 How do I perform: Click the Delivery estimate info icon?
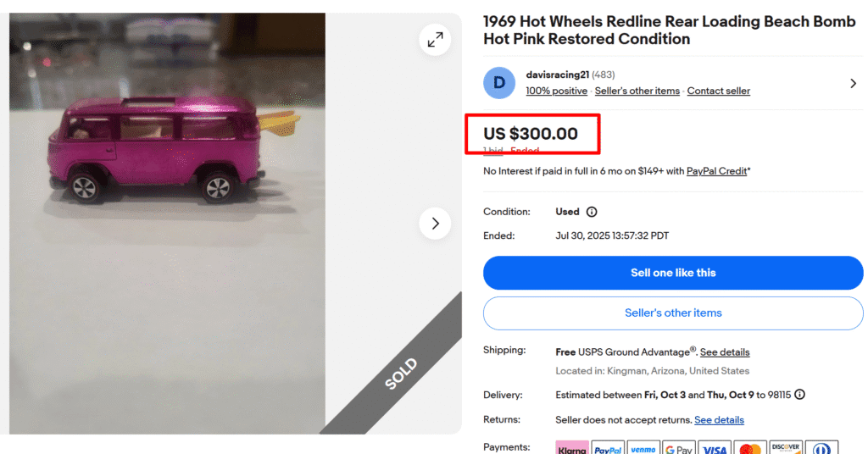[x=799, y=395]
